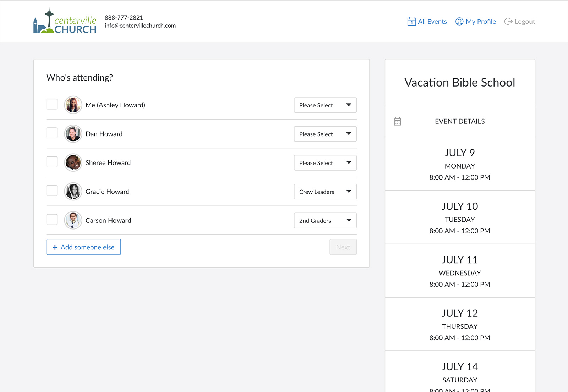568x392 pixels.
Task: Click Carson Howard's avatar picture
Action: tap(73, 220)
